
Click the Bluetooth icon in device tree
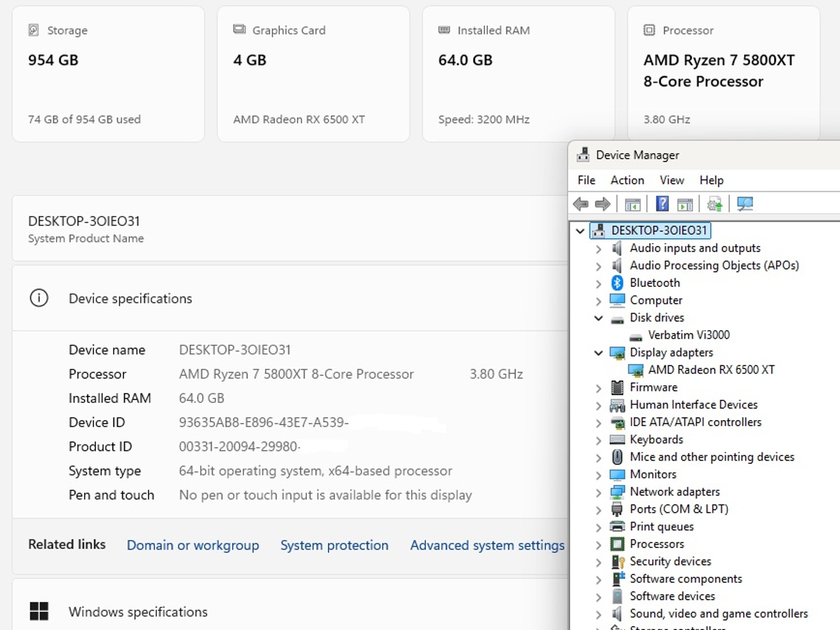pyautogui.click(x=617, y=283)
